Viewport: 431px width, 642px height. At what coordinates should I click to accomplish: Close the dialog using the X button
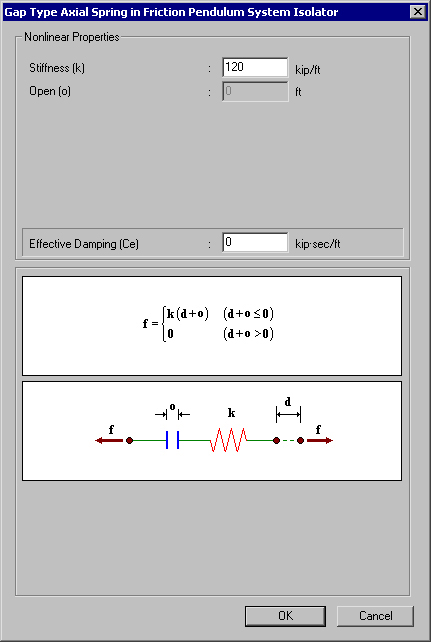click(417, 12)
